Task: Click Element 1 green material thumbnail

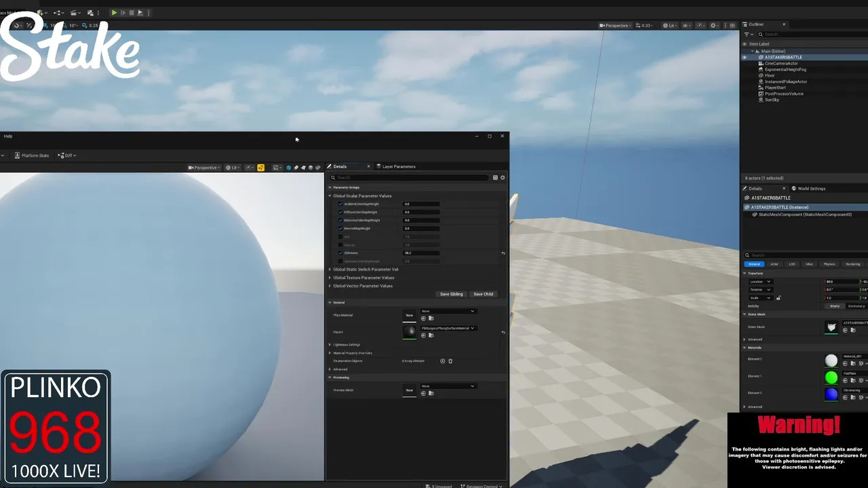Action: tap(831, 378)
